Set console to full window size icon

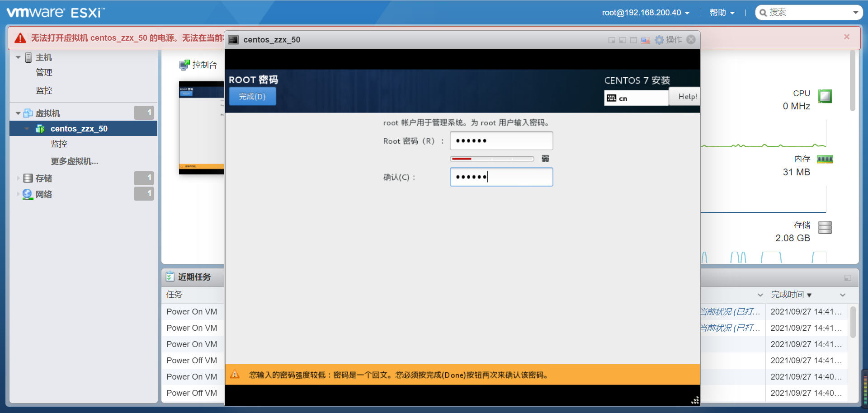pyautogui.click(x=633, y=40)
